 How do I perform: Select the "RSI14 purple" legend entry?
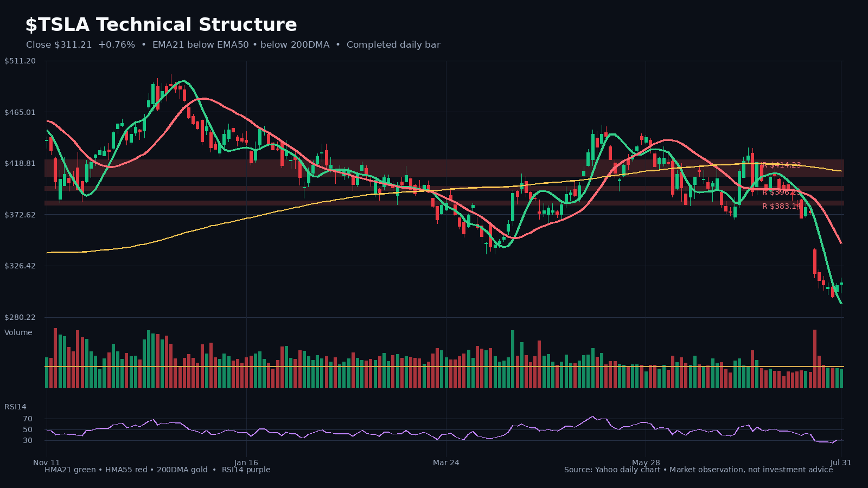246,470
